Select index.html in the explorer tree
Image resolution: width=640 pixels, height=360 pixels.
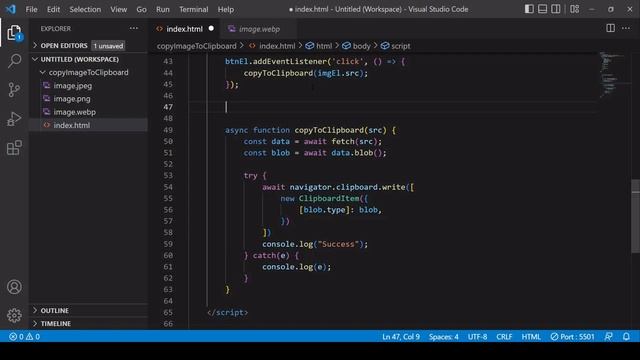71,125
